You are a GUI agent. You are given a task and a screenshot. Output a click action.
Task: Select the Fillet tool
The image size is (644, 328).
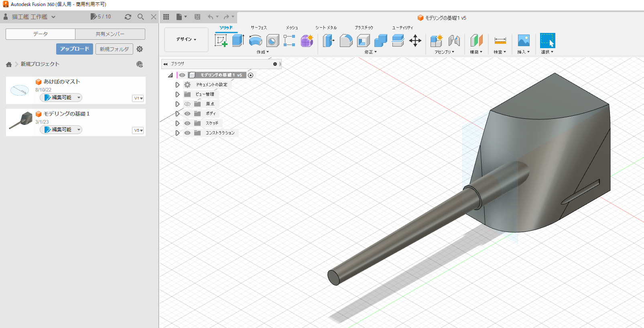click(x=346, y=41)
